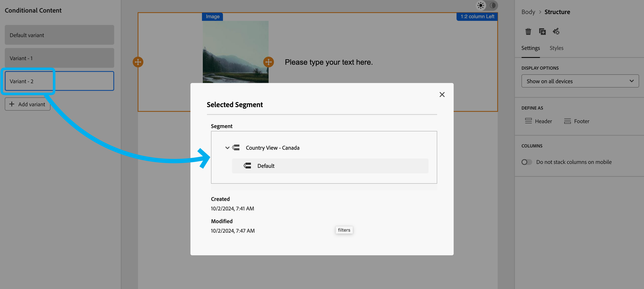Image resolution: width=644 pixels, height=289 pixels.
Task: Delete the structure with trash icon
Action: pyautogui.click(x=528, y=31)
